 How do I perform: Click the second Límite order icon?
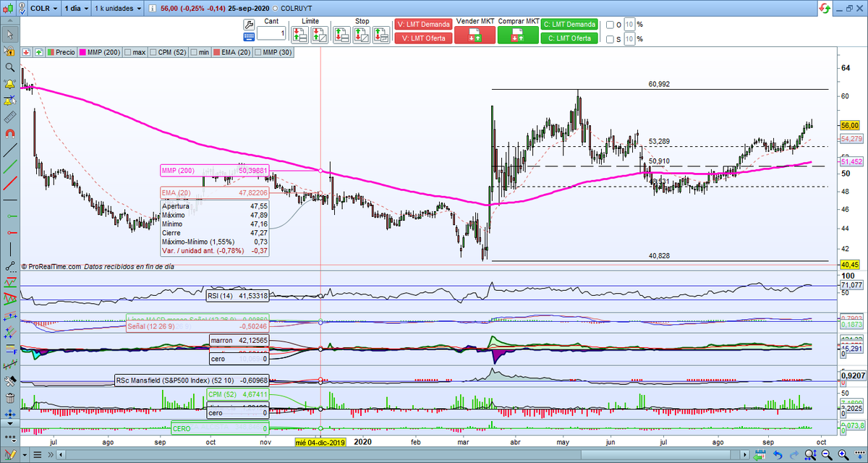[319, 35]
